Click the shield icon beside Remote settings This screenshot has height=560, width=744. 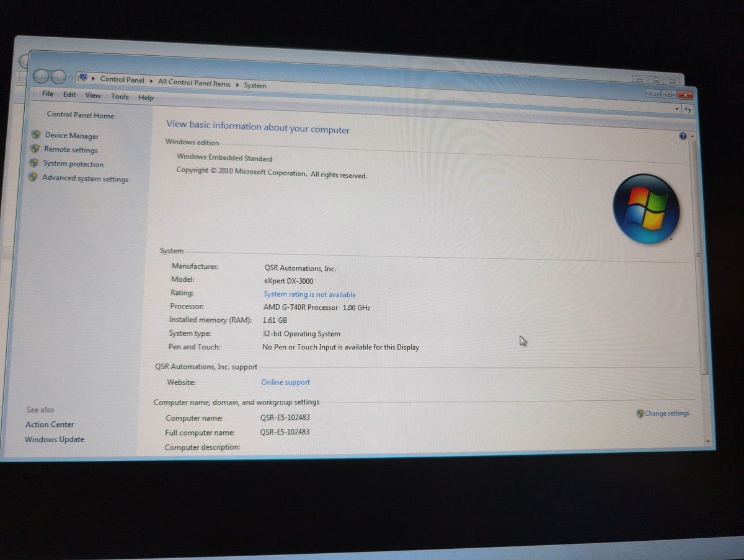click(x=35, y=149)
